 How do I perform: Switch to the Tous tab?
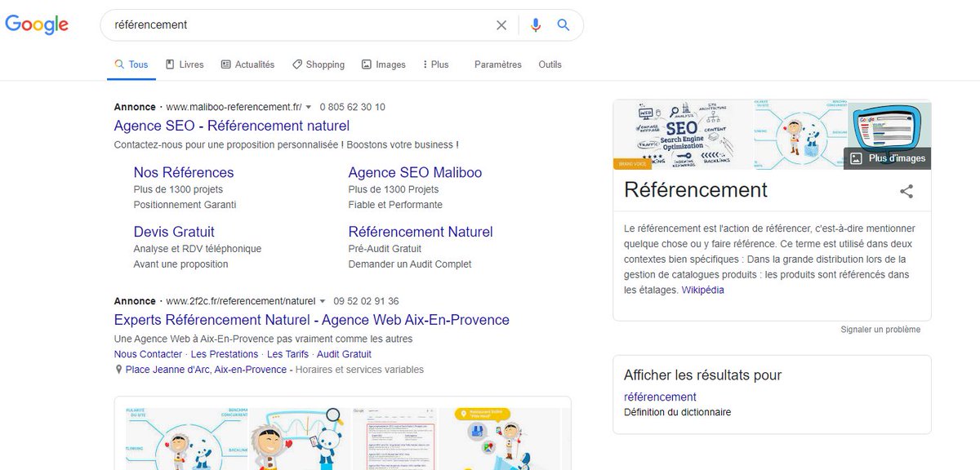(131, 64)
